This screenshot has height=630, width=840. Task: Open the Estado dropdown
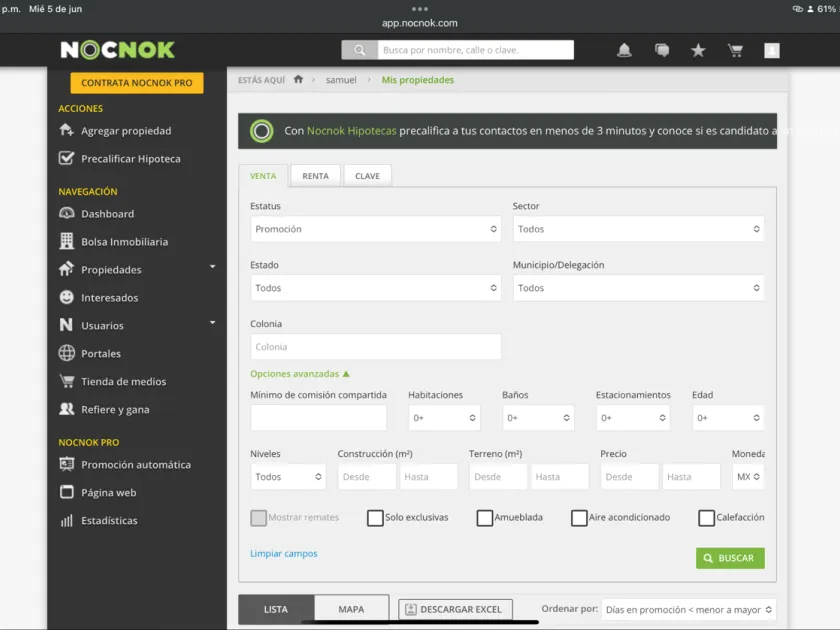(x=376, y=288)
